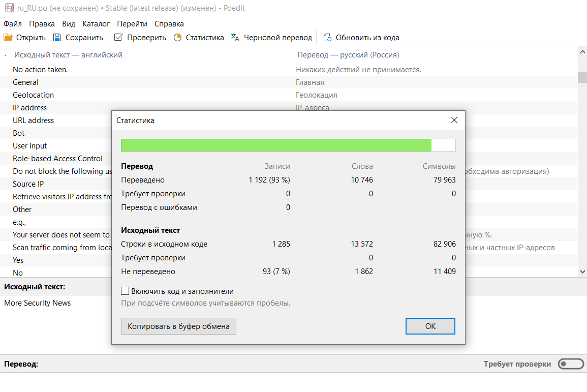Click the 'Символы' column heading
Viewport: 587px width, 392px height.
pyautogui.click(x=439, y=166)
